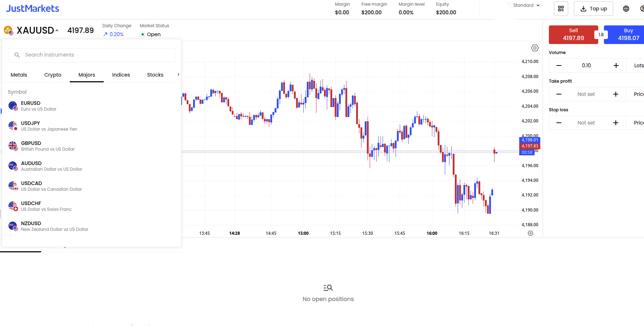
Task: Click the account profile icon top right
Action: pyautogui.click(x=643, y=8)
